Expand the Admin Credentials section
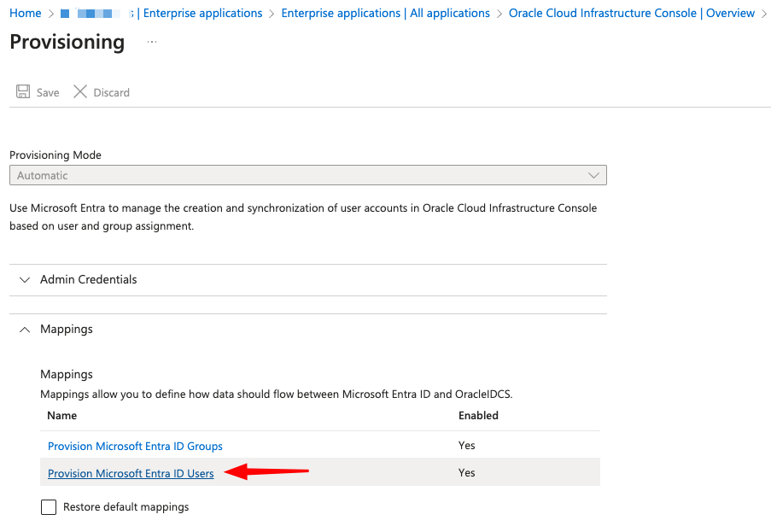771x532 pixels. coord(308,280)
